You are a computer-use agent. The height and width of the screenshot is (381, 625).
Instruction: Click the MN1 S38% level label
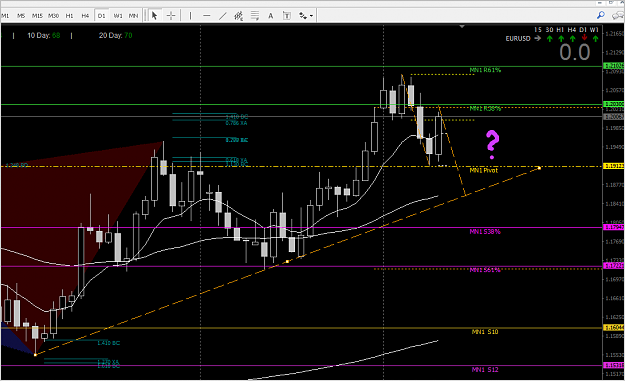pos(485,232)
